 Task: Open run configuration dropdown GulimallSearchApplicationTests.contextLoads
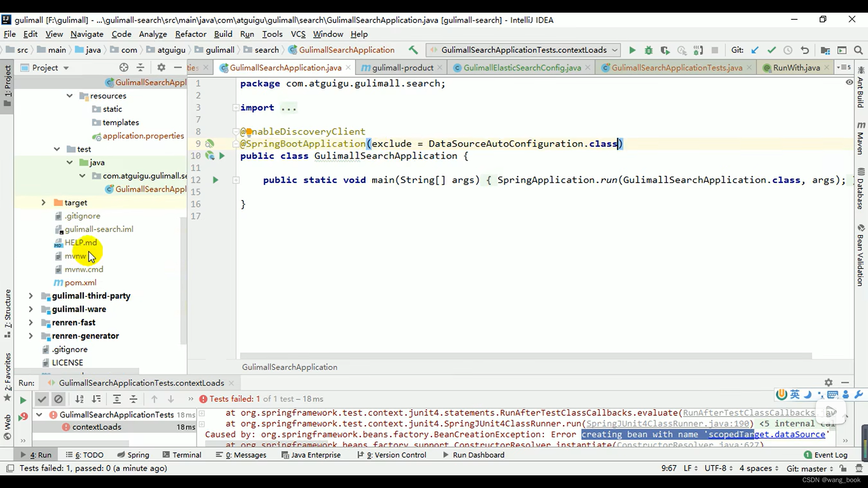point(524,50)
